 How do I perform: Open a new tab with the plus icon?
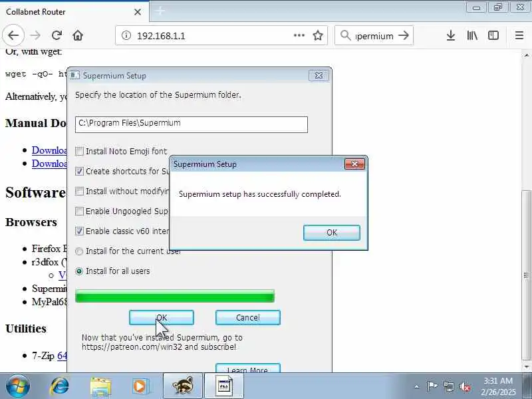pos(160,11)
